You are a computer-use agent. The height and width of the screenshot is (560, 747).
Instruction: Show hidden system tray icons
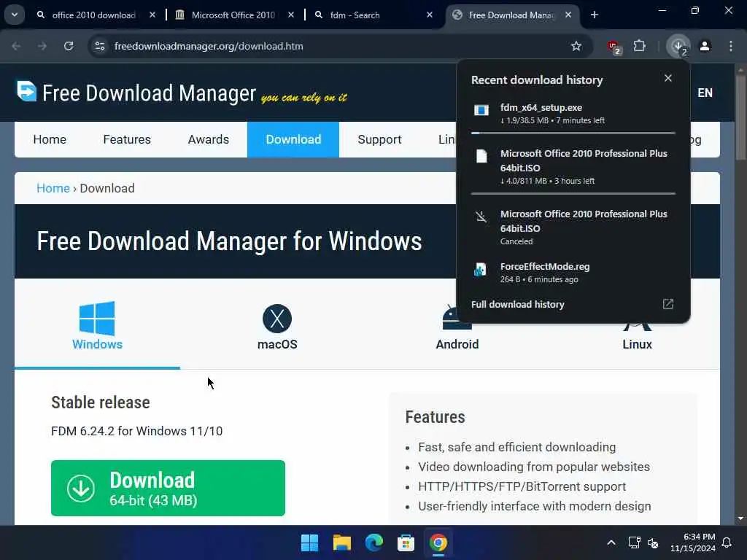coord(611,542)
